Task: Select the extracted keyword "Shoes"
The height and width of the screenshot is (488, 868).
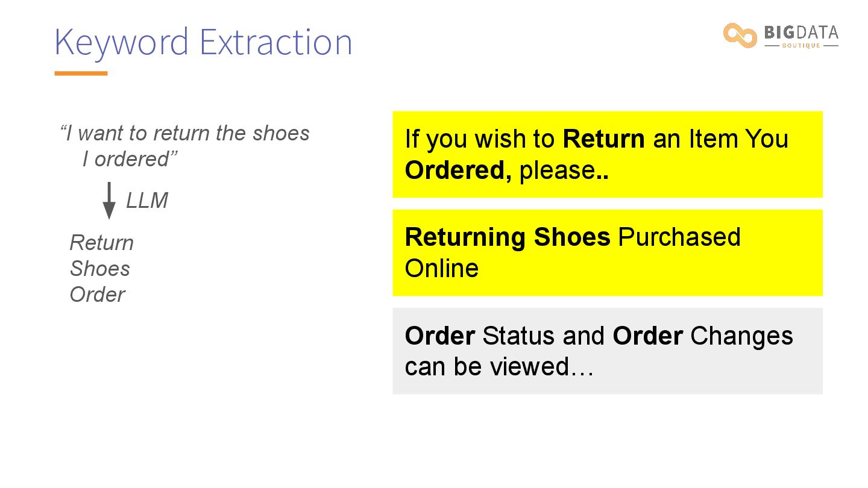Action: [x=99, y=269]
